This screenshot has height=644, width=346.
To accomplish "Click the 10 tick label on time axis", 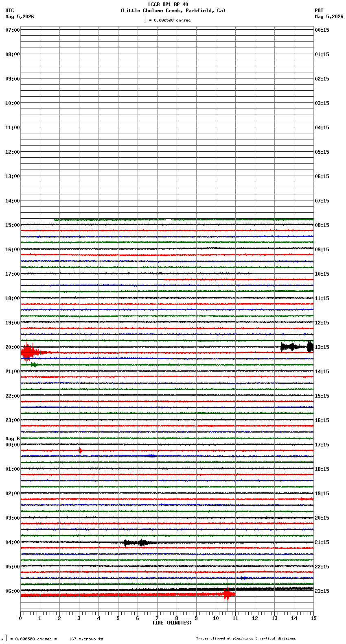I will [x=216, y=618].
